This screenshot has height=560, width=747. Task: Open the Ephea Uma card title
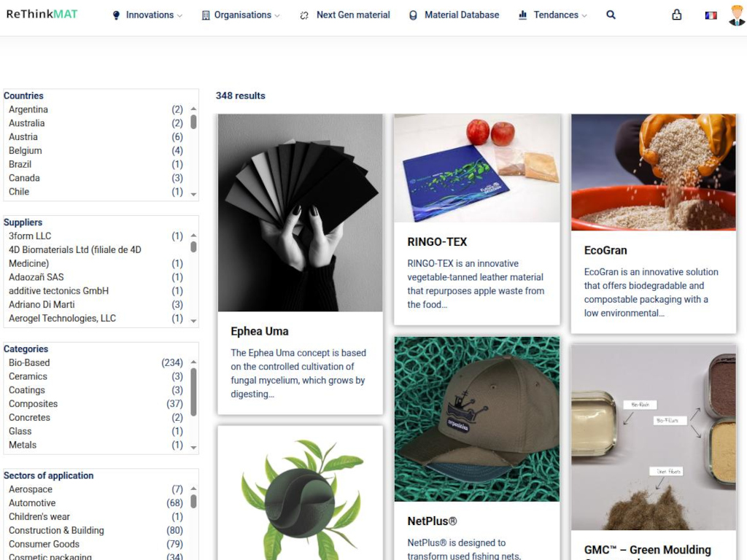(260, 332)
